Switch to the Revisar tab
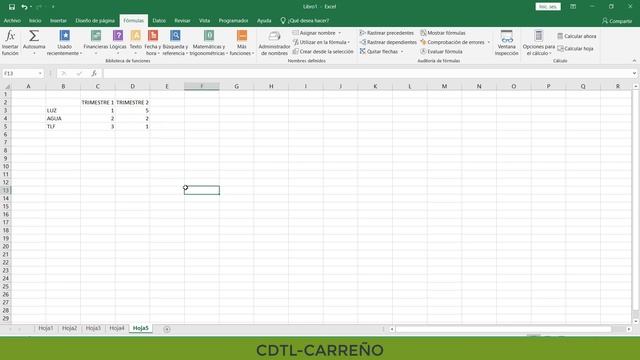 182,20
